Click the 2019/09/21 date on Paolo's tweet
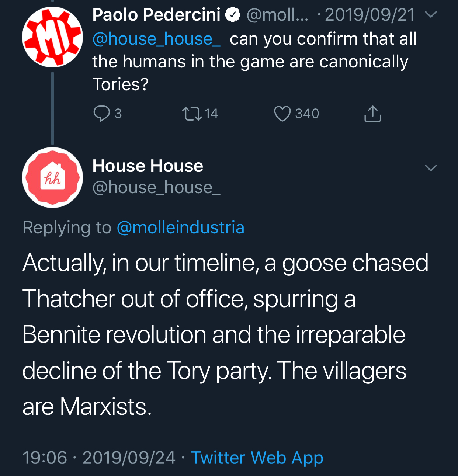Viewport: 458px width, 476px height. [369, 15]
